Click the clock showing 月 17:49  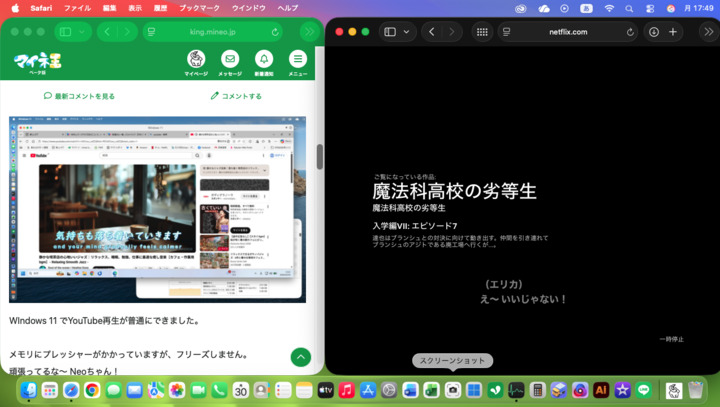pos(699,8)
